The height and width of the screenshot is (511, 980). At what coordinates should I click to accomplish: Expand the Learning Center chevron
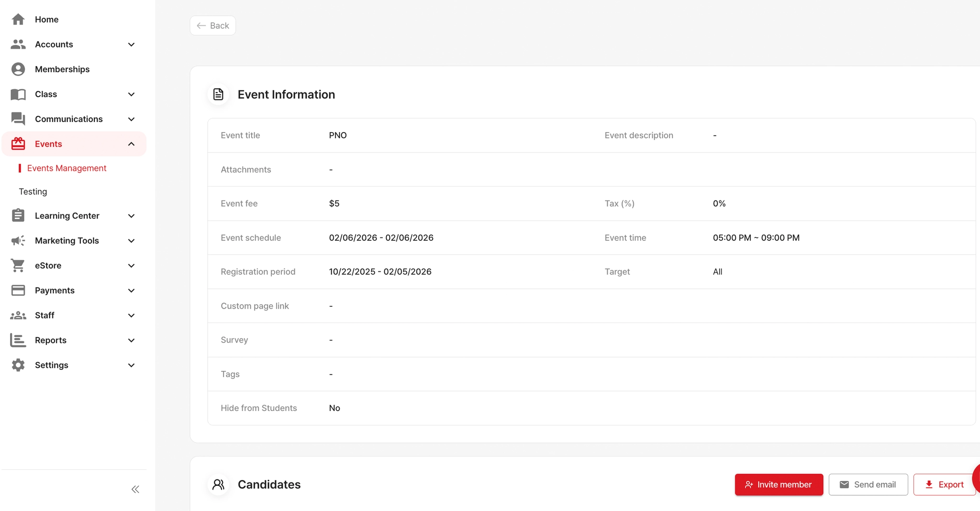pos(132,216)
